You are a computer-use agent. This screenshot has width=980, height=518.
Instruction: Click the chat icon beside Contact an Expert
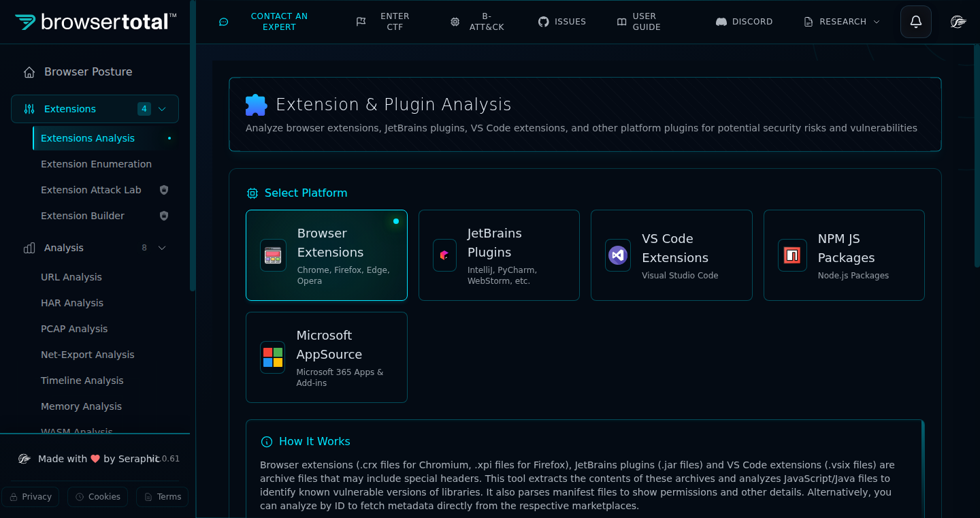[223, 22]
